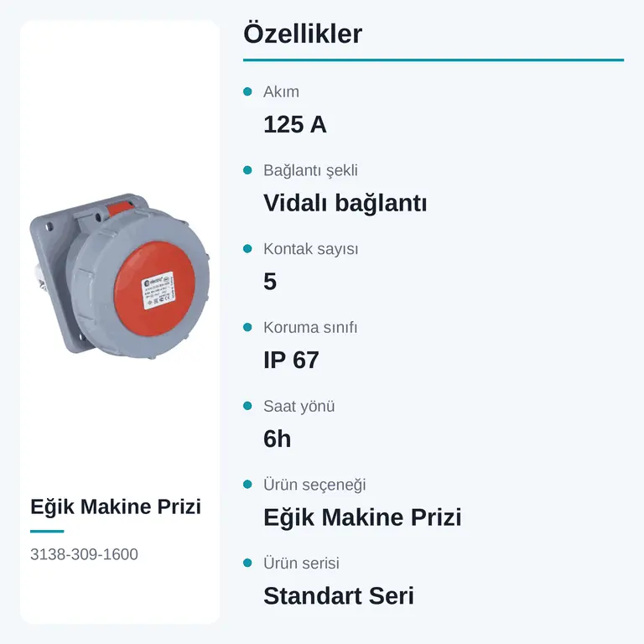
Task: Click the contact count value 5
Action: (x=270, y=282)
